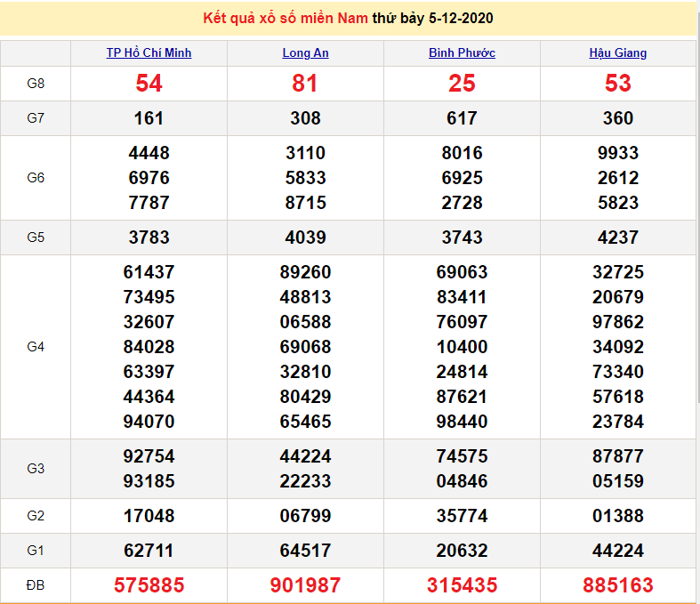Click the G4 row label
Viewport: 700px width, 604px height.
(36, 347)
